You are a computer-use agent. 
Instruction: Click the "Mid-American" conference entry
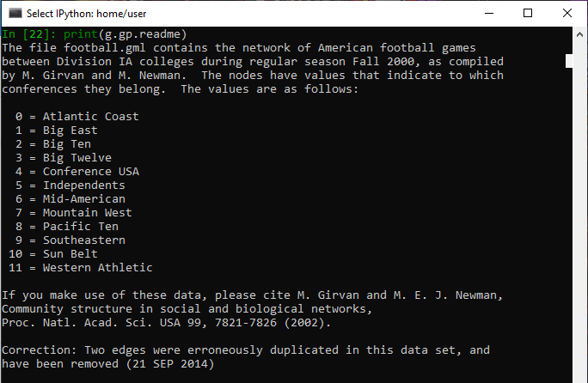pyautogui.click(x=83, y=199)
